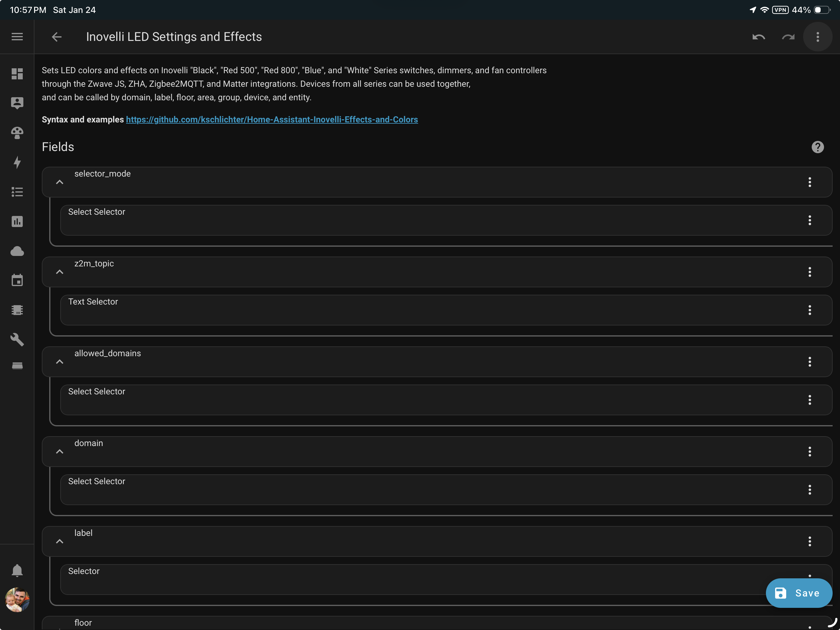Screen dimensions: 840x630
Task: Open notifications bell icon
Action: point(17,570)
